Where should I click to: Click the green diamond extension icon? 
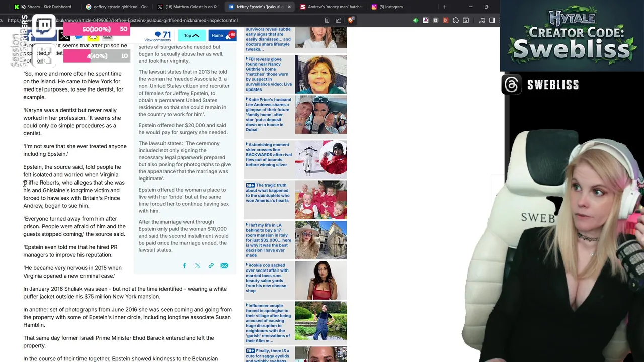[x=416, y=20]
